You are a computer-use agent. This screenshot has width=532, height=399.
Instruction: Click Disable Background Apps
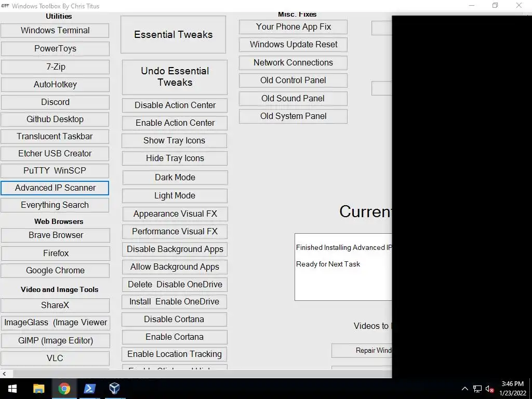pos(175,249)
